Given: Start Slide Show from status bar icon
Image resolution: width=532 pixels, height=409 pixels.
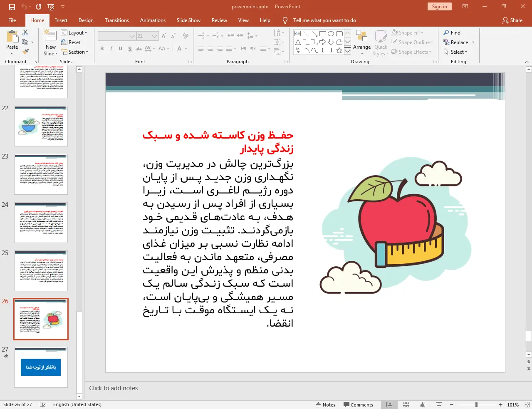Looking at the screenshot, I should coord(439,404).
